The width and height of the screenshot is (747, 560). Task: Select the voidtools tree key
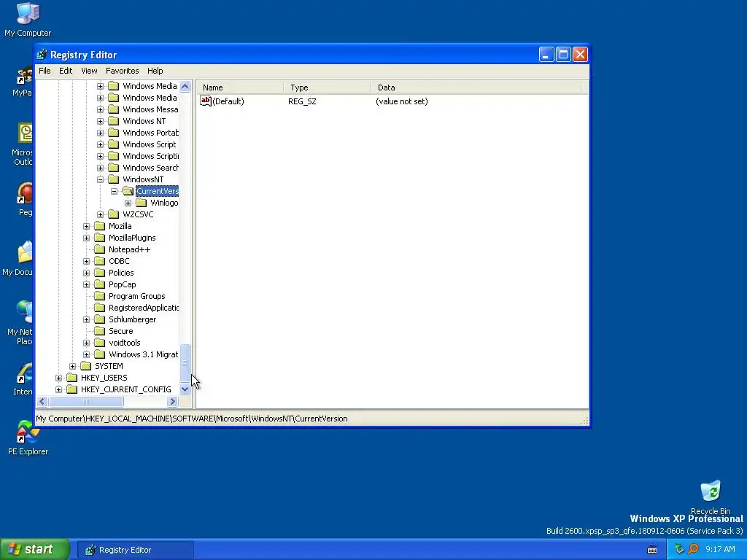[124, 343]
